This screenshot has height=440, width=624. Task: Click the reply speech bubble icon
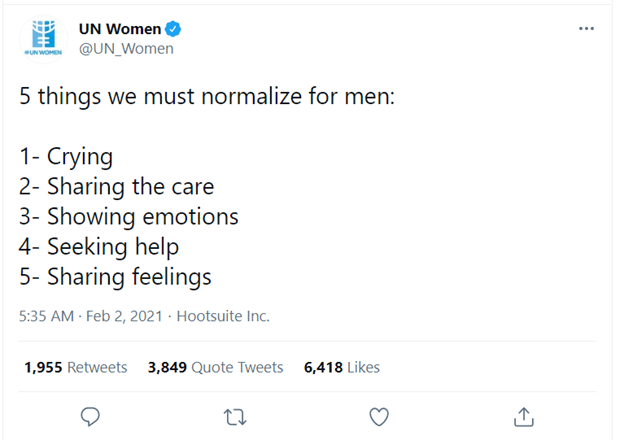[x=90, y=415]
